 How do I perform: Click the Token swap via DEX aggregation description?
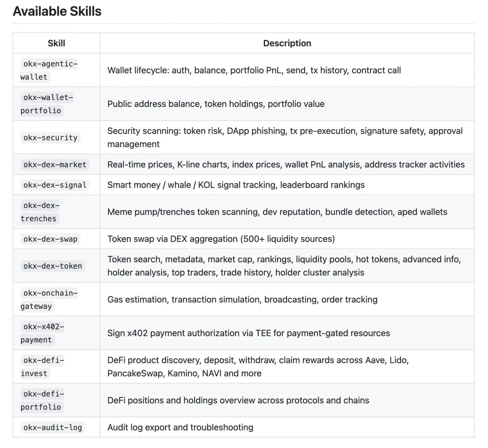[x=221, y=239]
